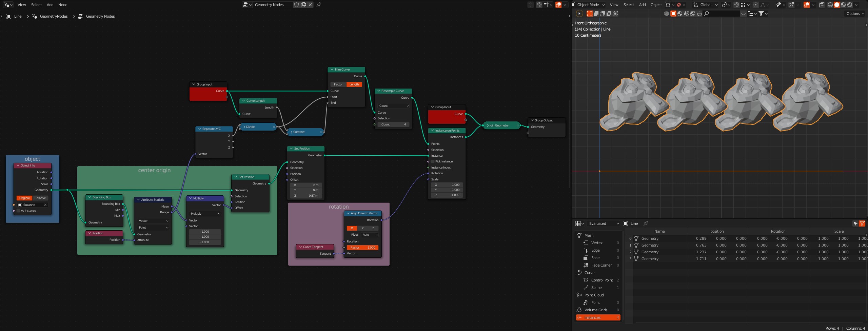
Task: Open the Object Mode dropdown
Action: 588,5
